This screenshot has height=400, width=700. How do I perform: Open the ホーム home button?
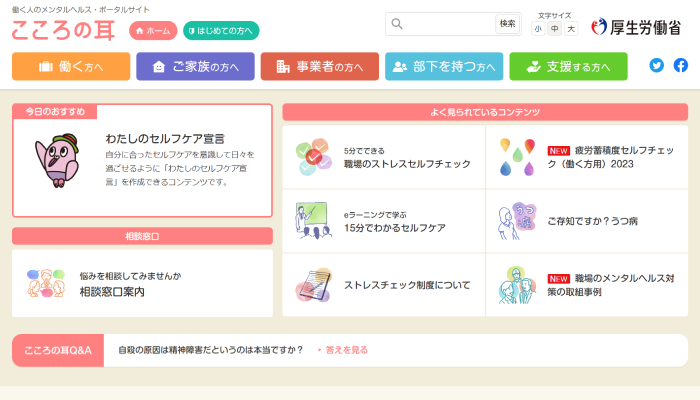(153, 30)
